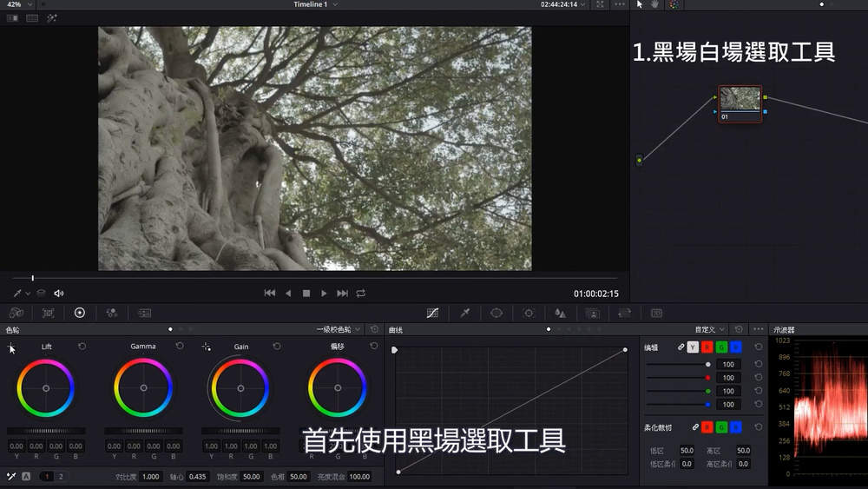Pick white point with Gain picker
The height and width of the screenshot is (489, 868).
[x=206, y=347]
